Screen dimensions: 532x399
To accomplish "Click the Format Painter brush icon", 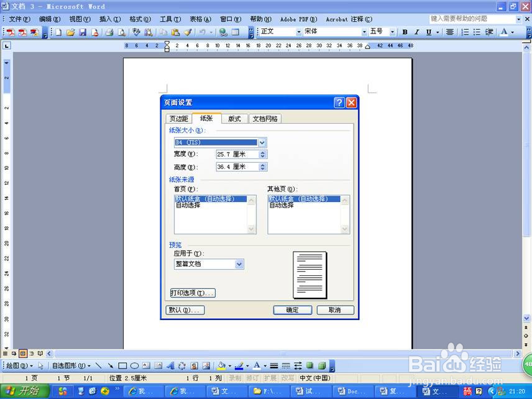I will click(x=188, y=32).
